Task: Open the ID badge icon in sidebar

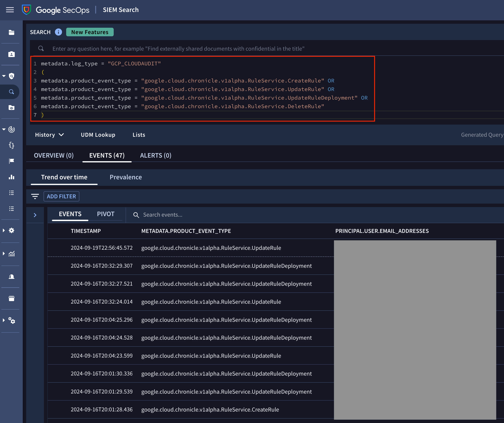Action: pos(11,54)
